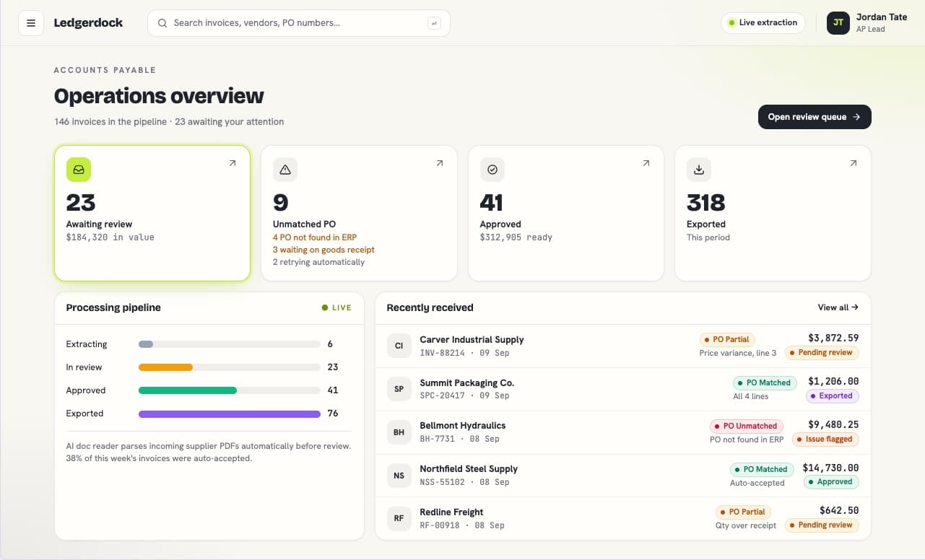Open Approved card via arrow icon

646,163
